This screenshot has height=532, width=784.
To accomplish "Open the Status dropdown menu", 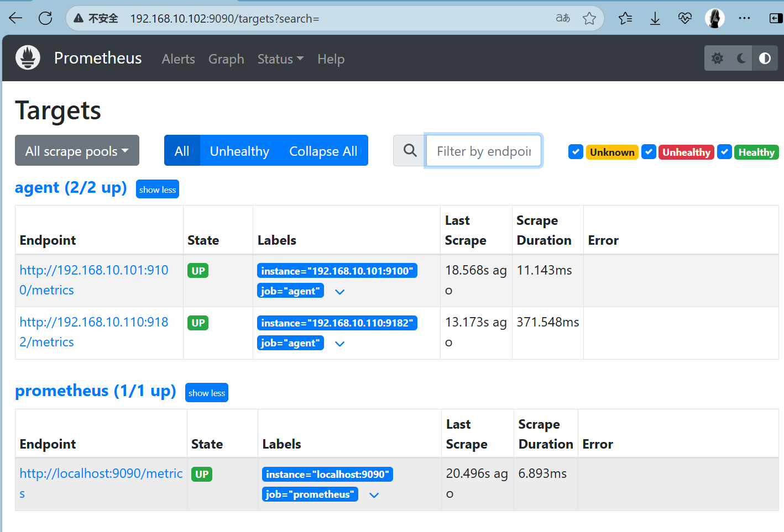I will click(x=280, y=59).
